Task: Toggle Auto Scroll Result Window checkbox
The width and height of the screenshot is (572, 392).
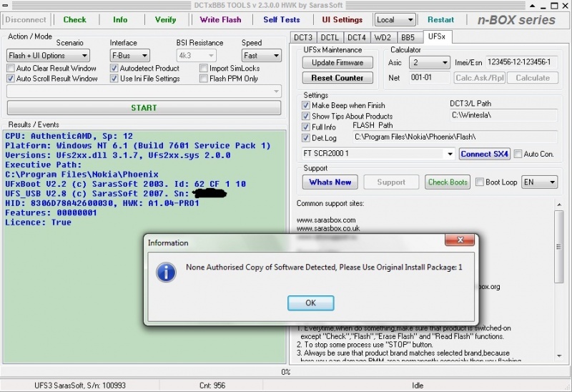Action: tap(11, 79)
